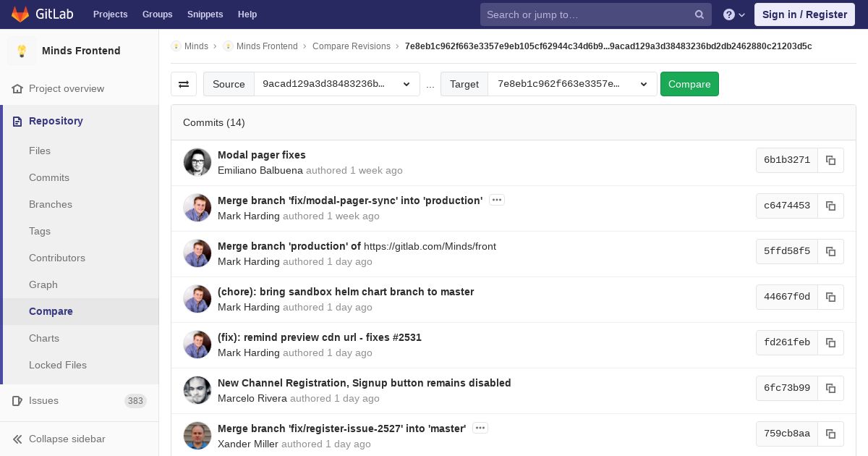Click the GitLab fox logo
This screenshot has width=868, height=456.
[x=20, y=14]
